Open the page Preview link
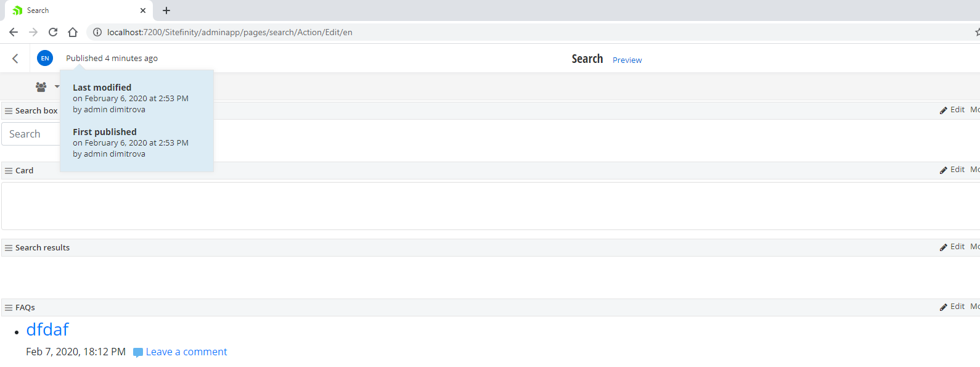Image resolution: width=980 pixels, height=367 pixels. tap(627, 60)
